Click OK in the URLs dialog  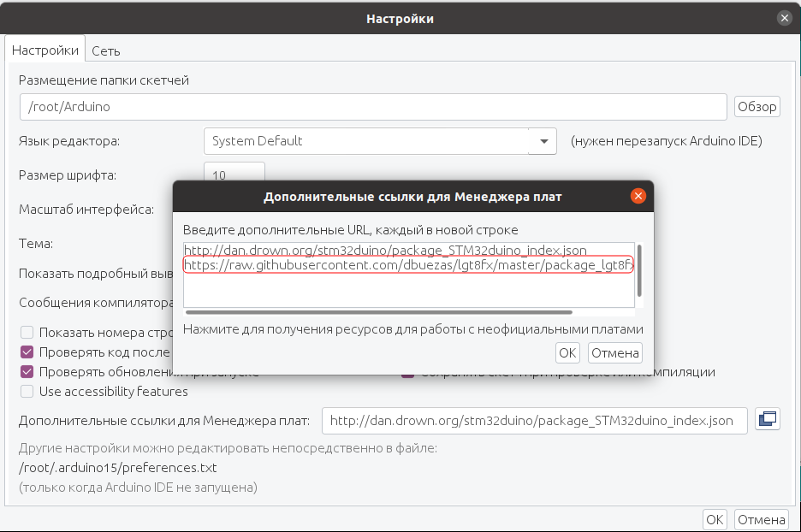point(567,352)
